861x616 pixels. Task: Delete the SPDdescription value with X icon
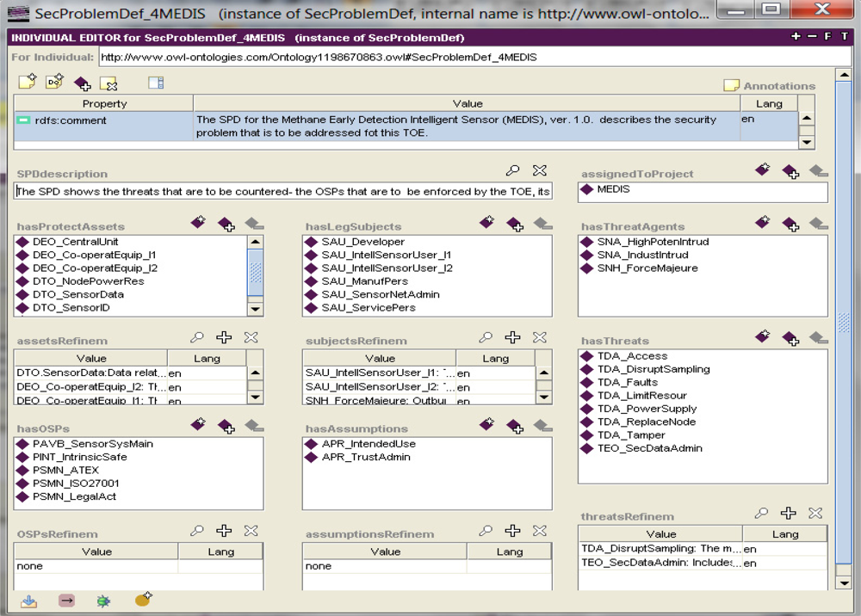540,171
